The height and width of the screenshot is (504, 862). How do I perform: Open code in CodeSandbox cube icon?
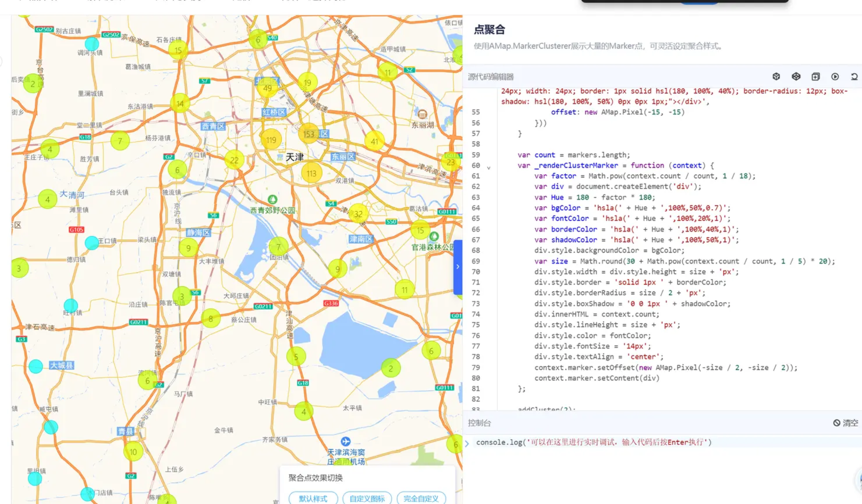point(776,76)
